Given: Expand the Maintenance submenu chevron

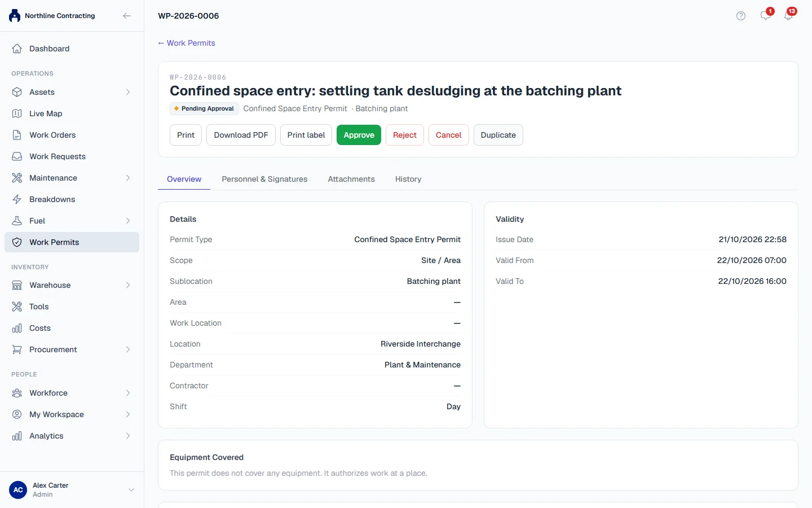Looking at the screenshot, I should click(x=128, y=178).
